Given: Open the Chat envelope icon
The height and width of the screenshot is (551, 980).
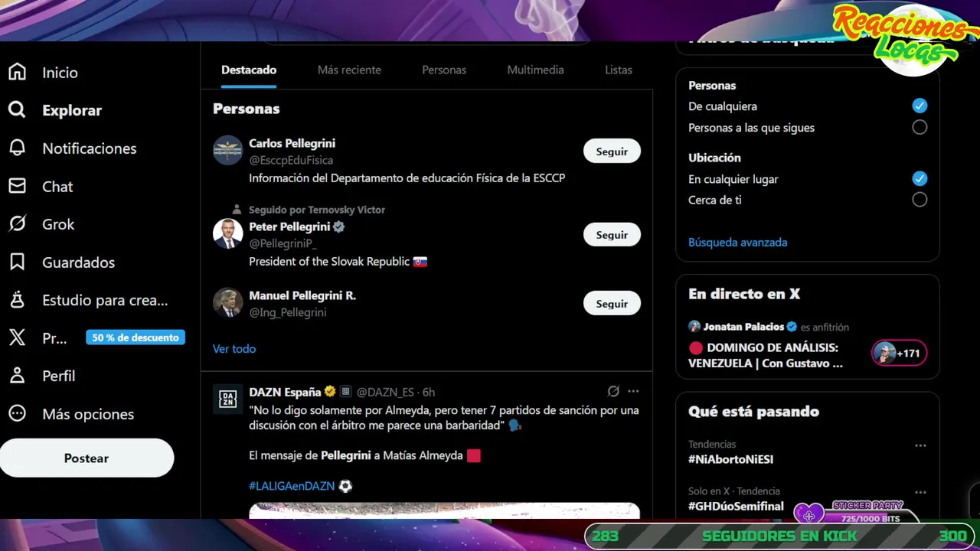Looking at the screenshot, I should point(17,186).
